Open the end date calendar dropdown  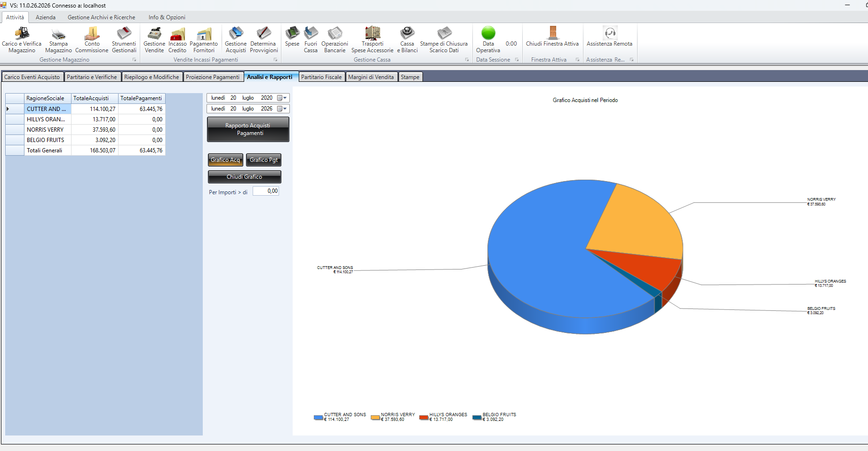[282, 109]
